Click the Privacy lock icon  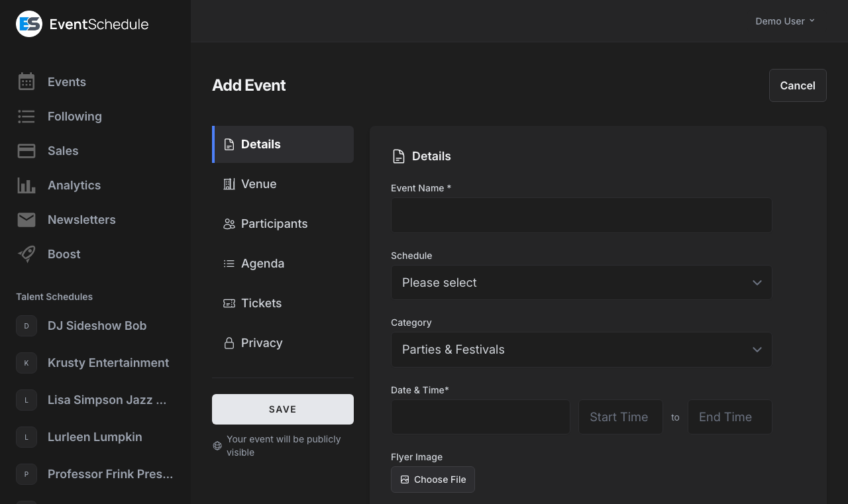[229, 342]
